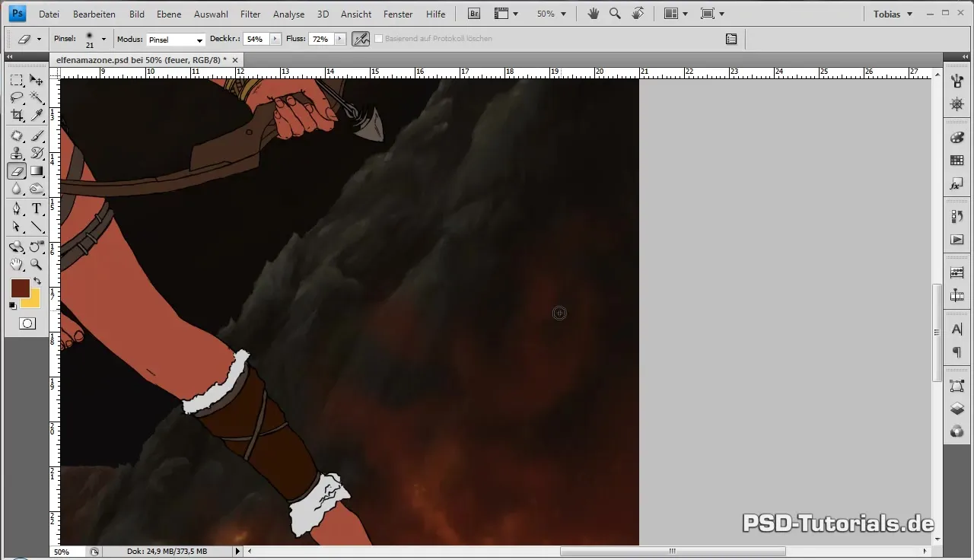The height and width of the screenshot is (560, 974).
Task: Click the Fluss value field
Action: [x=321, y=39]
